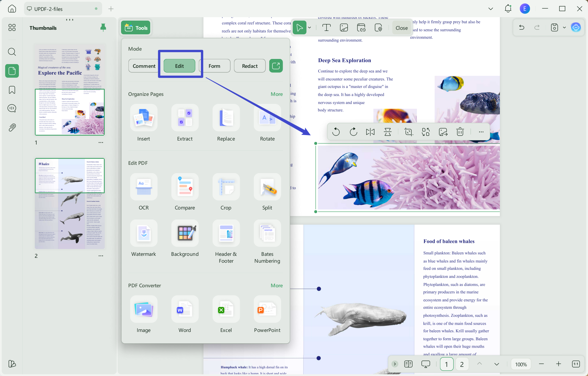Select page 1 thumbnail
The width and height of the screenshot is (588, 376).
tap(70, 89)
